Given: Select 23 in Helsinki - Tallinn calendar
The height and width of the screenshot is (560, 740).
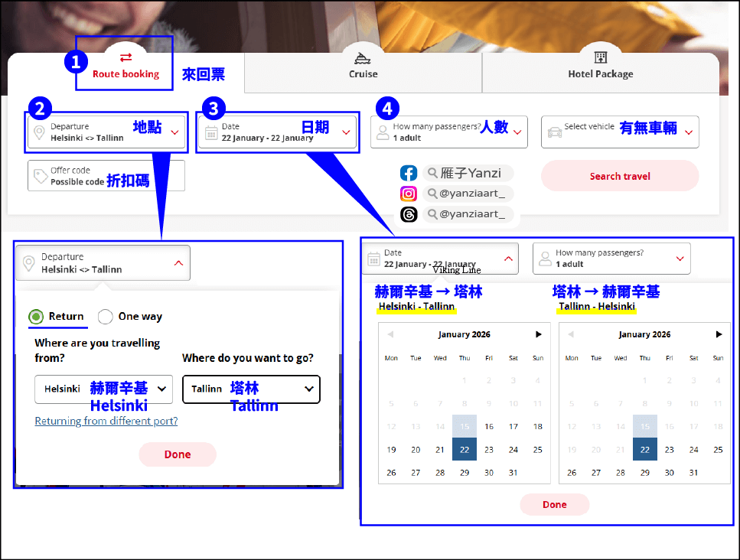Looking at the screenshot, I should pyautogui.click(x=489, y=450).
